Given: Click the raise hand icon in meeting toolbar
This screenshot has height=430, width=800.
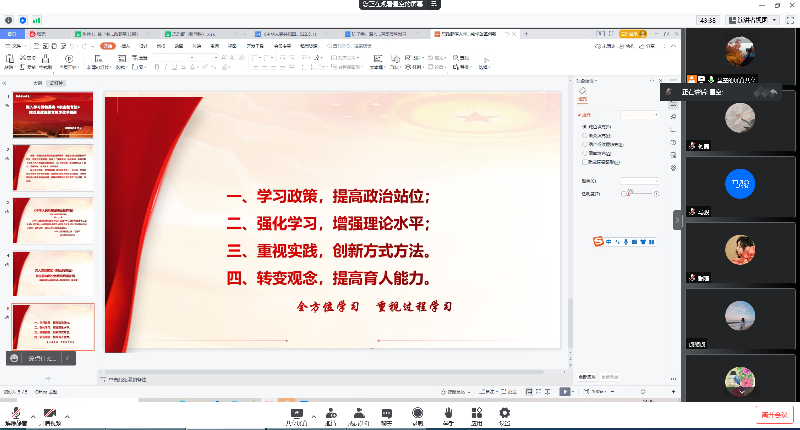Looking at the screenshot, I should [449, 413].
